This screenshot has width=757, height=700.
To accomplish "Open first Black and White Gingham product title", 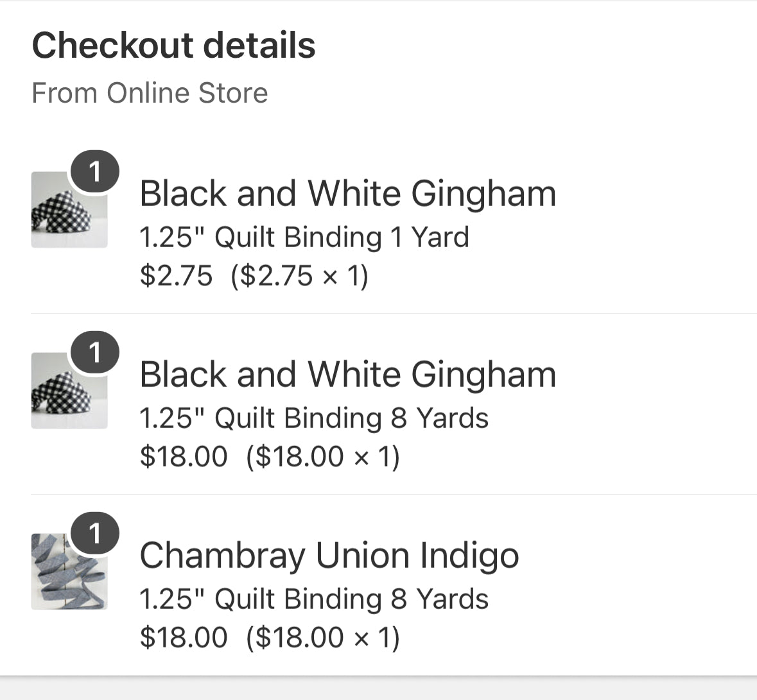I will click(x=347, y=194).
